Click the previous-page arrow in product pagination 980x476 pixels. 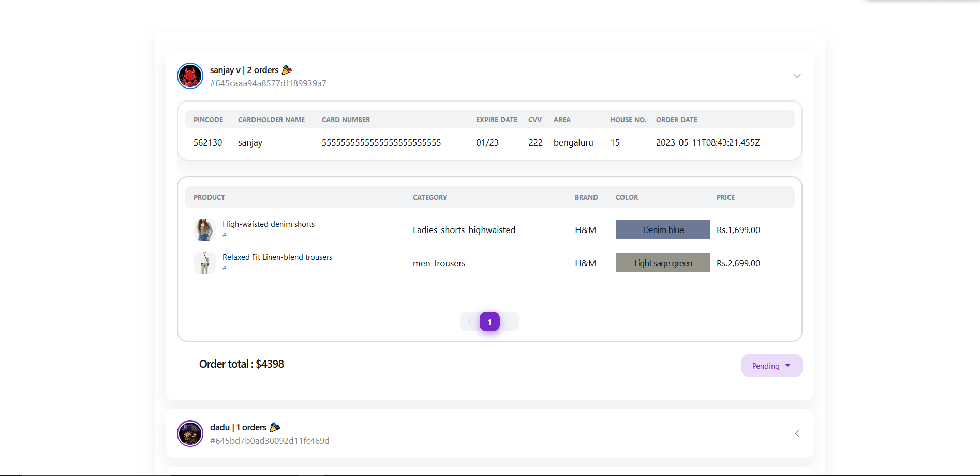[x=469, y=321]
